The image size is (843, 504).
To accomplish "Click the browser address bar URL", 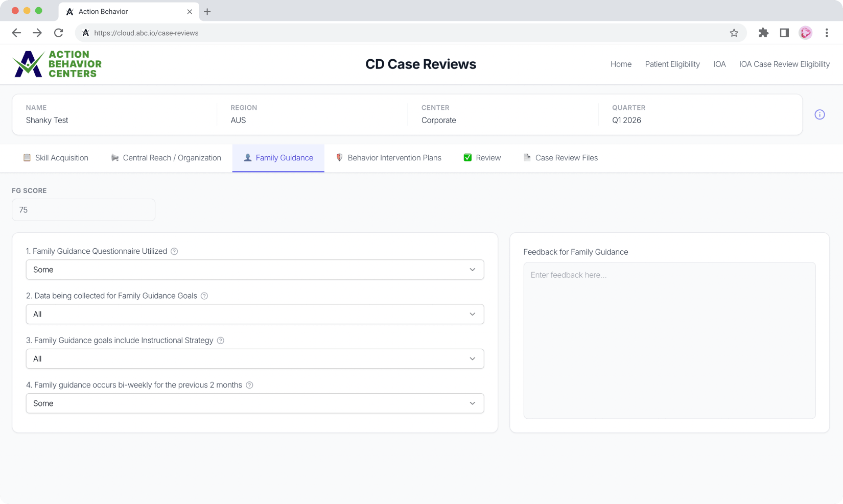I will pos(146,33).
